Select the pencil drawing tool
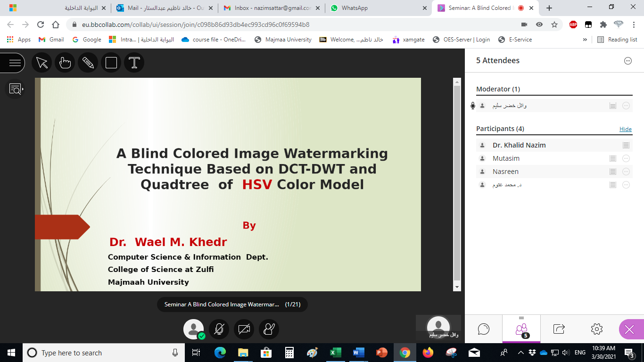 click(x=88, y=62)
